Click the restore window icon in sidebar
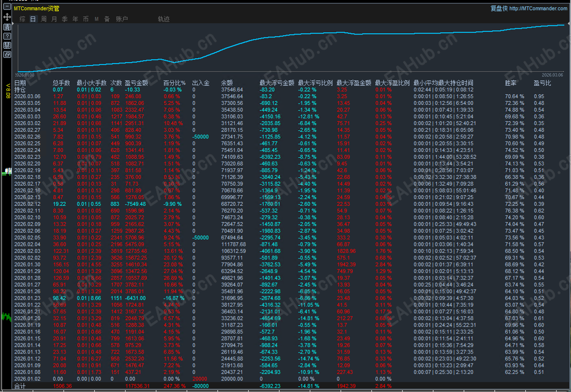Screen dimensions: 571x392 coord(7,54)
